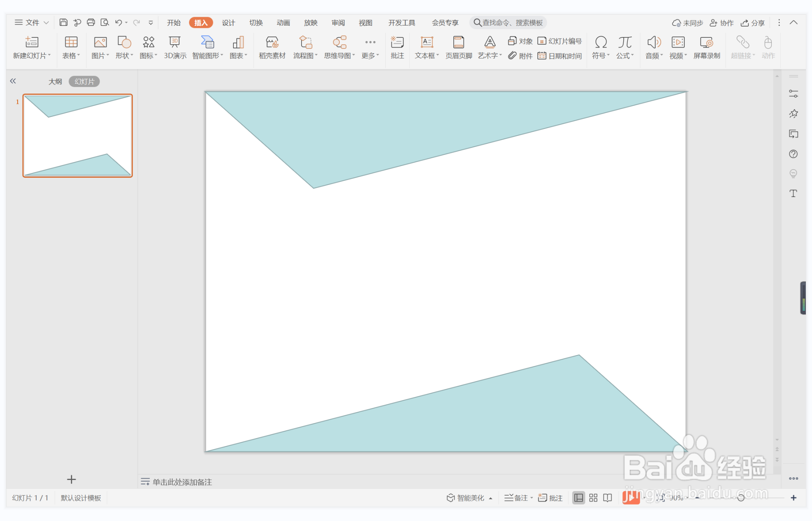The image size is (812, 521).
Task: Redo the last action
Action: coord(137,23)
